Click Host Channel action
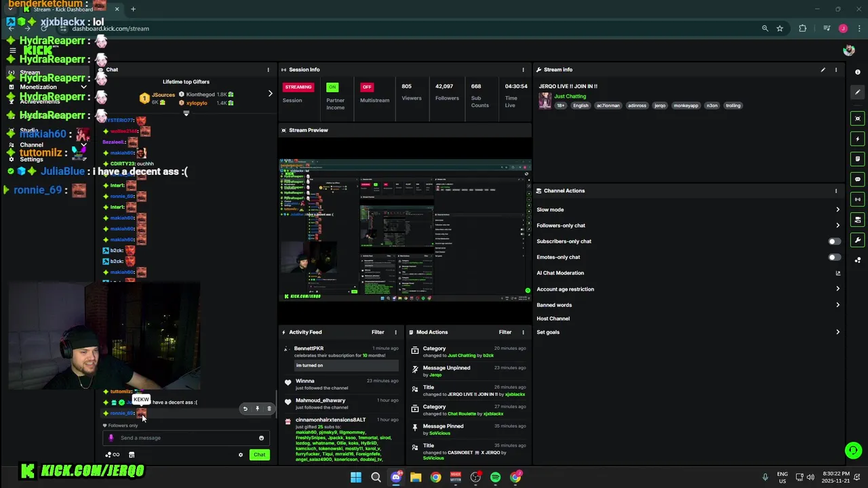The image size is (868, 488). click(x=553, y=319)
